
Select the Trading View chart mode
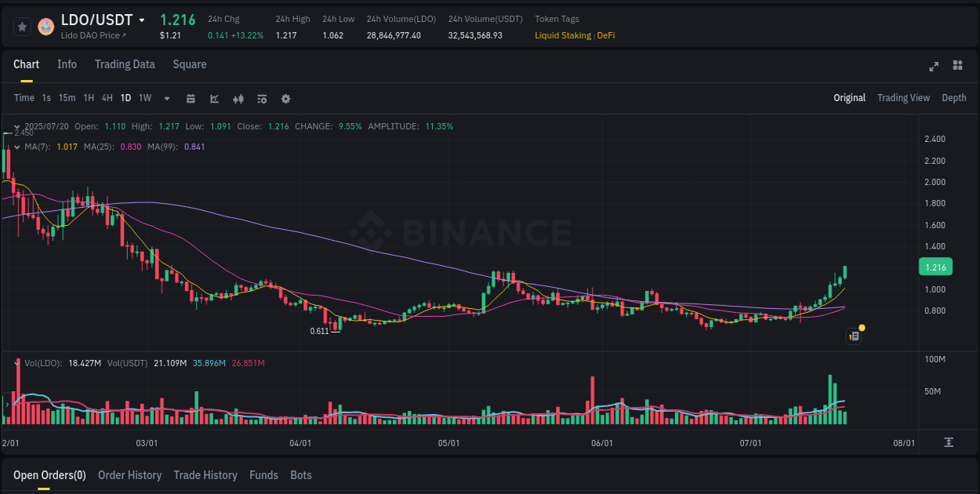[903, 98]
